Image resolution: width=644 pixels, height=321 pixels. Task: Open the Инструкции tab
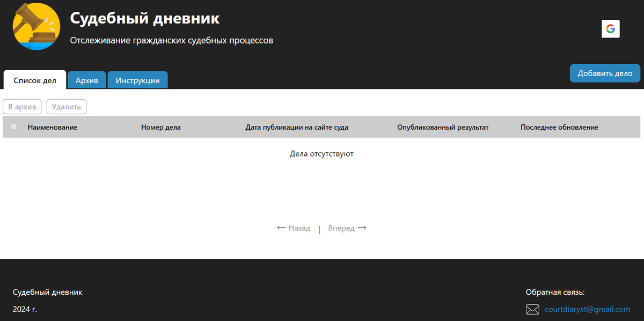(138, 80)
